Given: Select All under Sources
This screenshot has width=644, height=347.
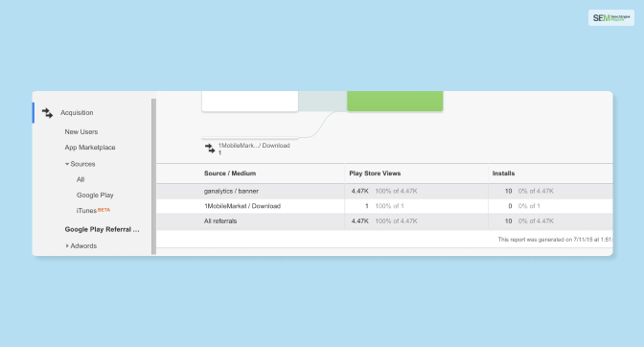Looking at the screenshot, I should tap(80, 179).
